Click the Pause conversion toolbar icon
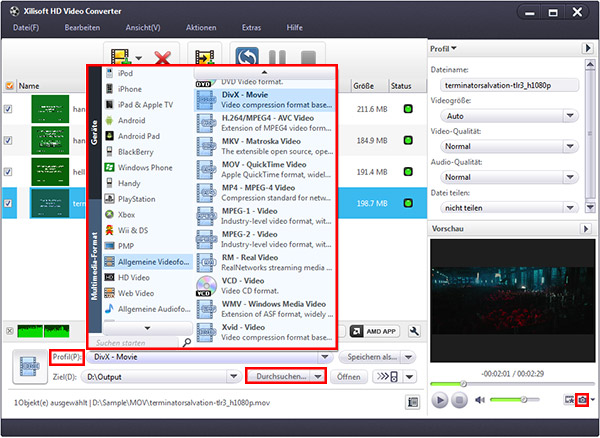 pos(277,57)
